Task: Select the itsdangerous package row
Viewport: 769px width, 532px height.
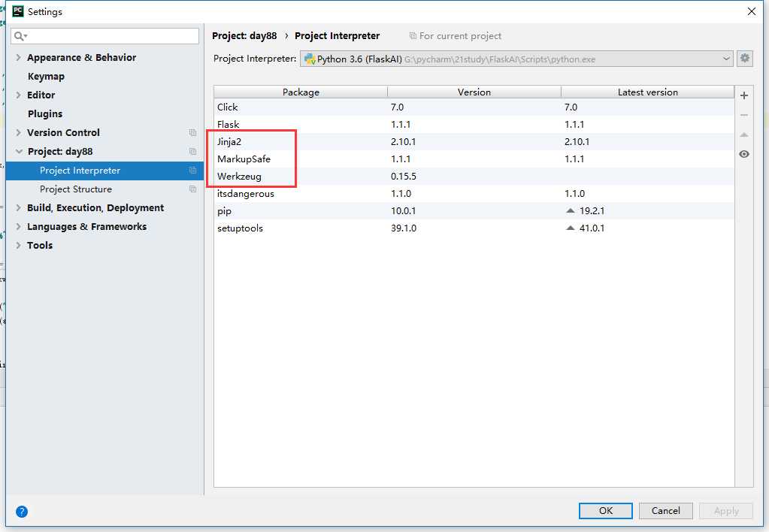Action: click(474, 194)
